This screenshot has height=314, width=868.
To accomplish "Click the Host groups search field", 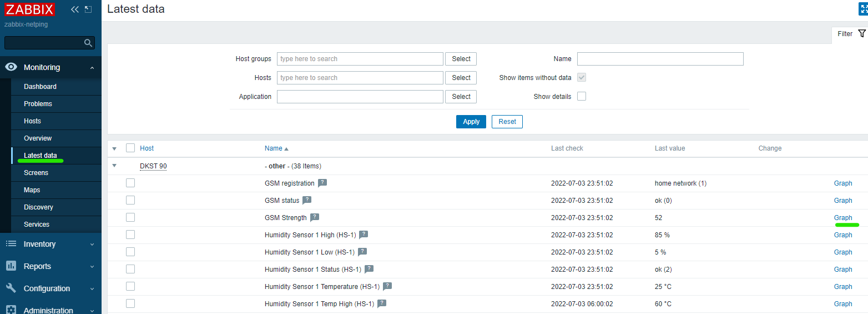I will (x=360, y=59).
